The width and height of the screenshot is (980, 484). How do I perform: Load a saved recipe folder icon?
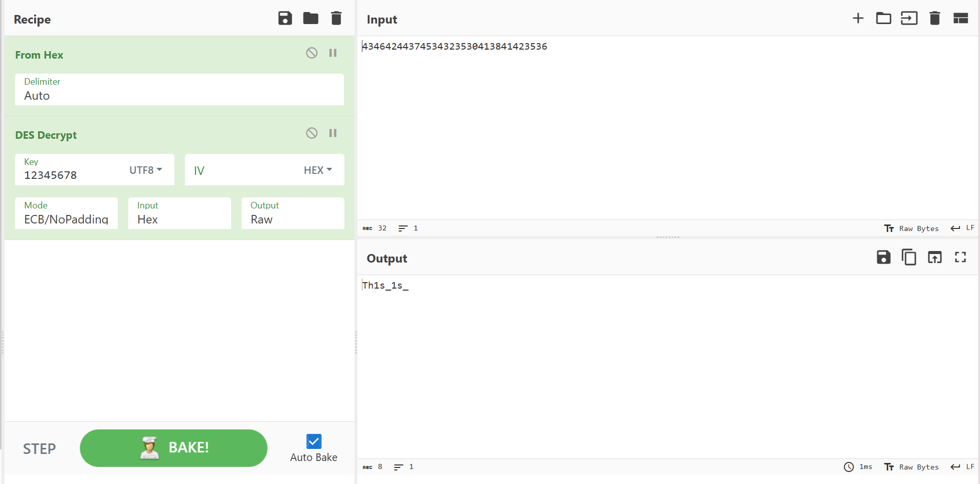point(311,19)
